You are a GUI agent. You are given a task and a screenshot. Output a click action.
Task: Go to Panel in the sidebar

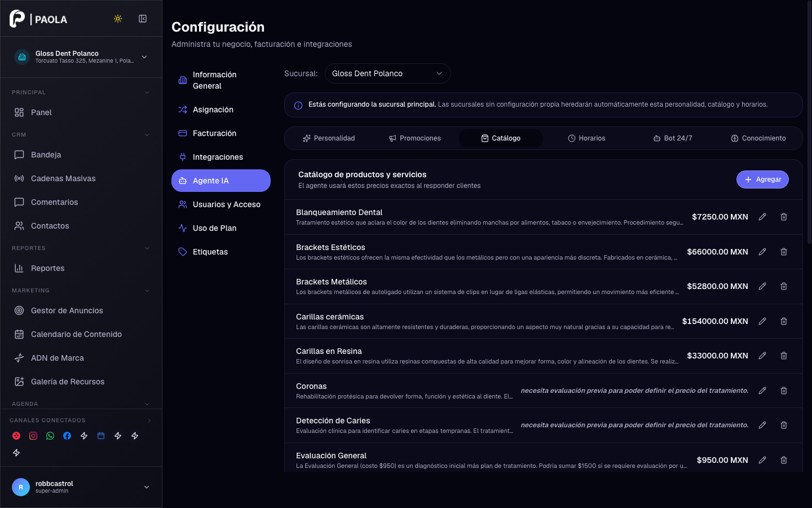81,112
